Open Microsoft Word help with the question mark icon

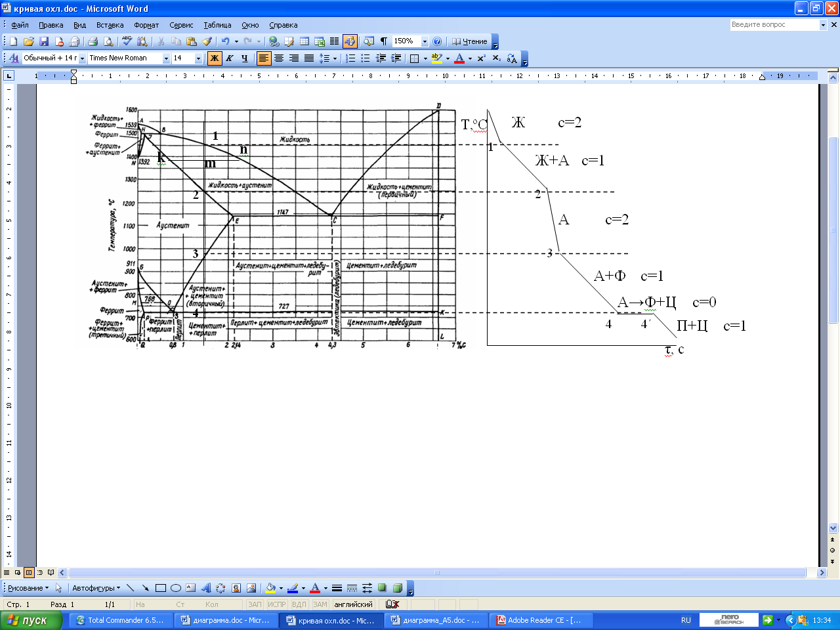437,41
